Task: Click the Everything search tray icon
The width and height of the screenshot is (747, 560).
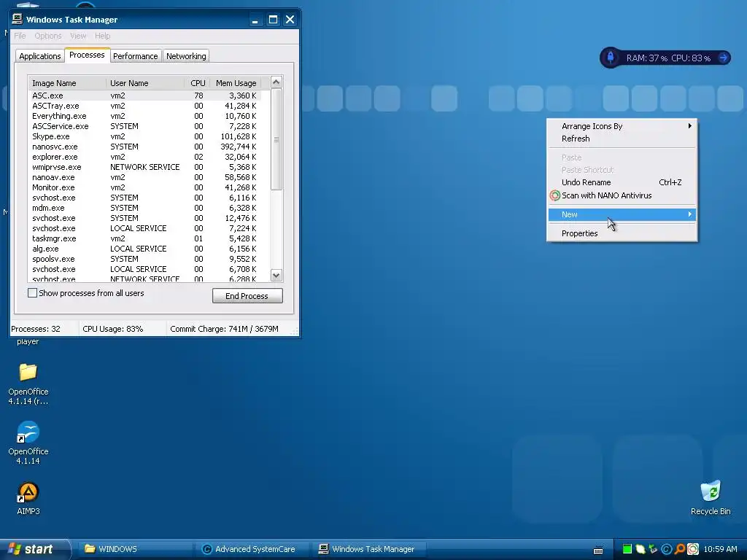Action: pos(680,549)
